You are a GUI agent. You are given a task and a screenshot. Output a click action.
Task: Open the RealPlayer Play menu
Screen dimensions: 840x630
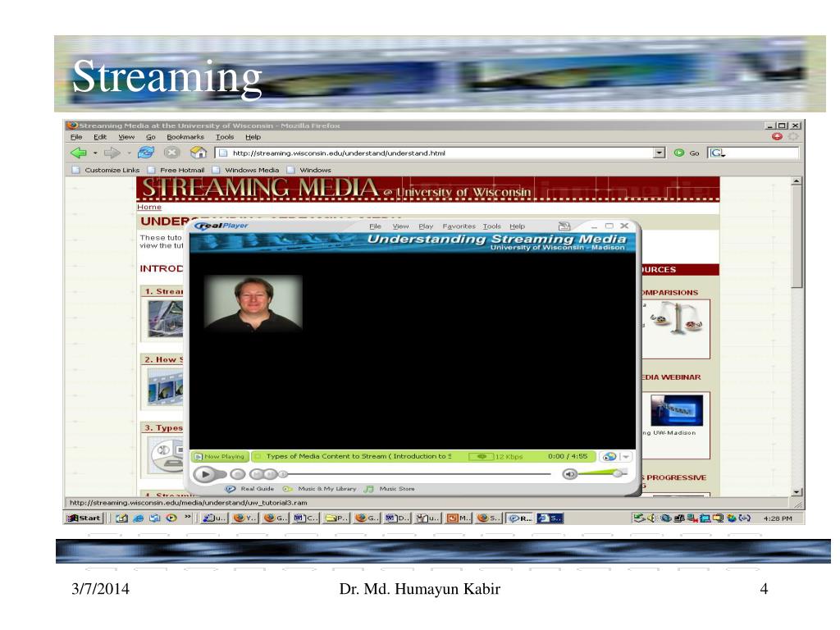(x=426, y=226)
